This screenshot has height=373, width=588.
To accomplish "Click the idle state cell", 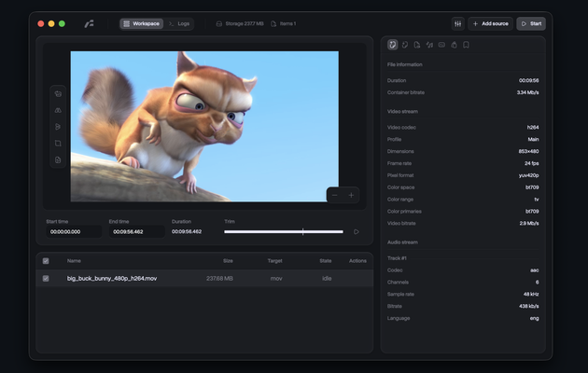I will pyautogui.click(x=327, y=278).
